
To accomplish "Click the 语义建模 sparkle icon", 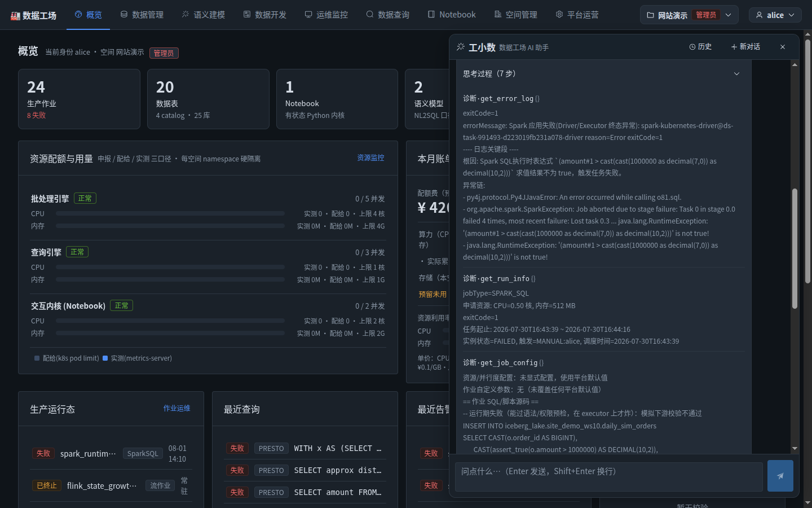I will [x=186, y=15].
